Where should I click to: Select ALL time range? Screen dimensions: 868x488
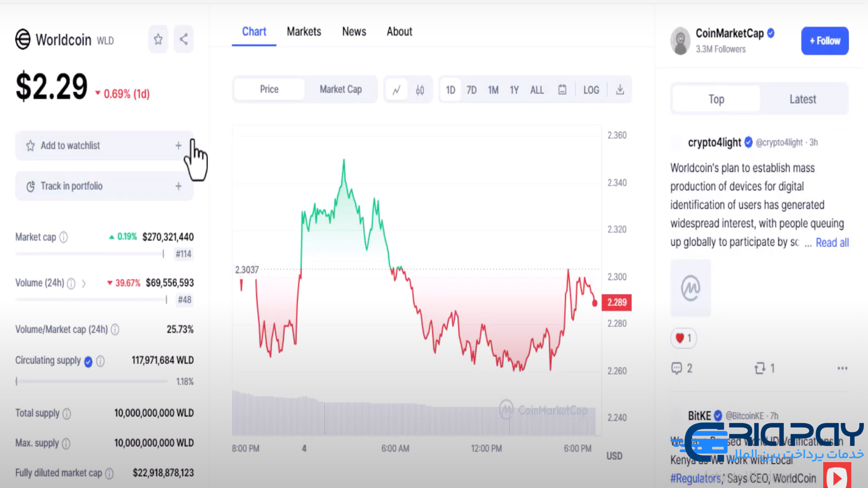click(537, 90)
